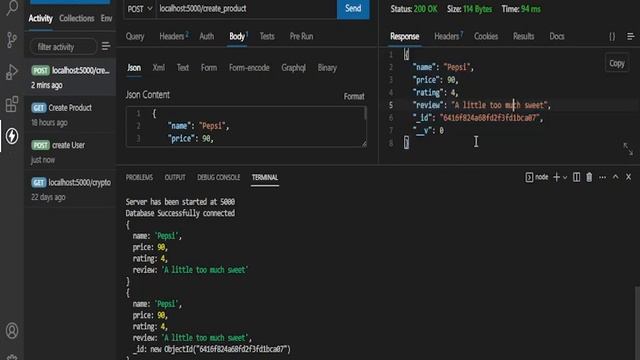Open the Thunder Client lightning icon

(x=12, y=136)
